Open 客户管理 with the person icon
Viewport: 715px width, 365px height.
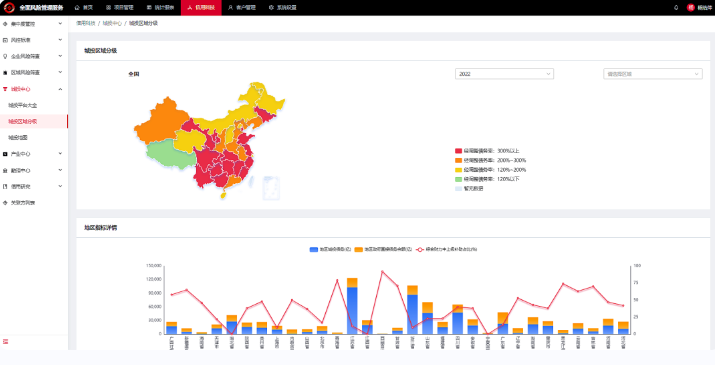pos(242,8)
